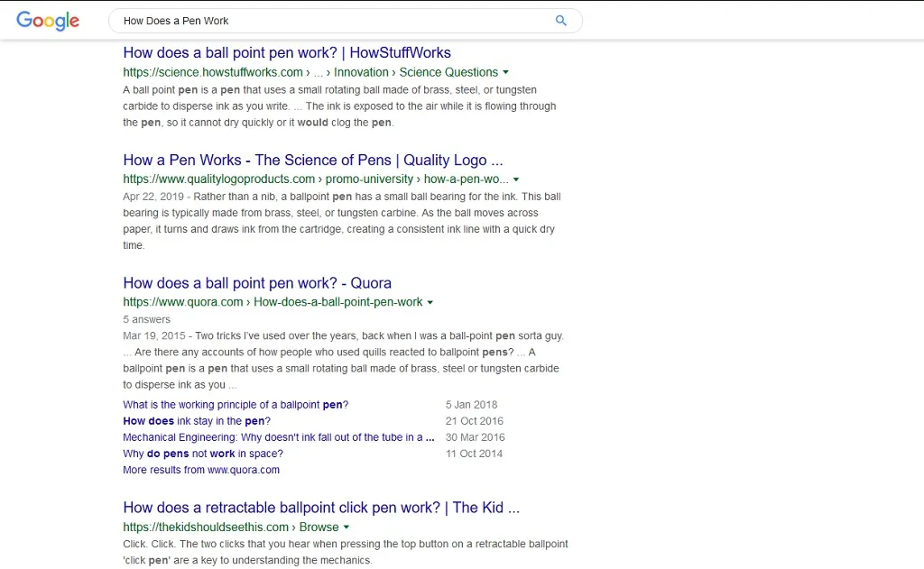Image resolution: width=924 pixels, height=569 pixels.
Task: Click the Google logo
Action: [48, 21]
